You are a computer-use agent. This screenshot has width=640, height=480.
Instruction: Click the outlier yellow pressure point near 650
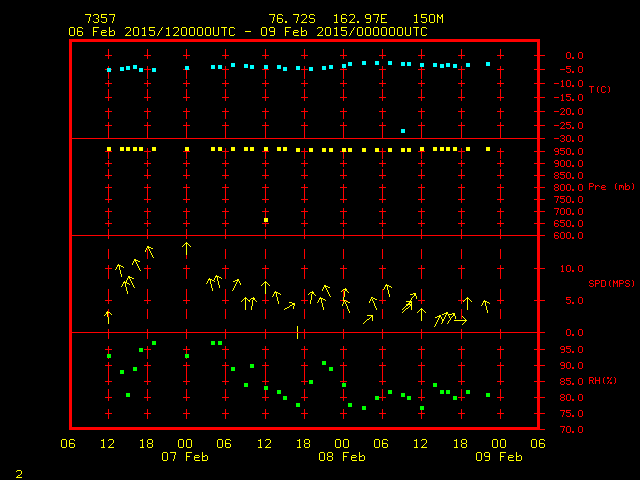click(265, 220)
